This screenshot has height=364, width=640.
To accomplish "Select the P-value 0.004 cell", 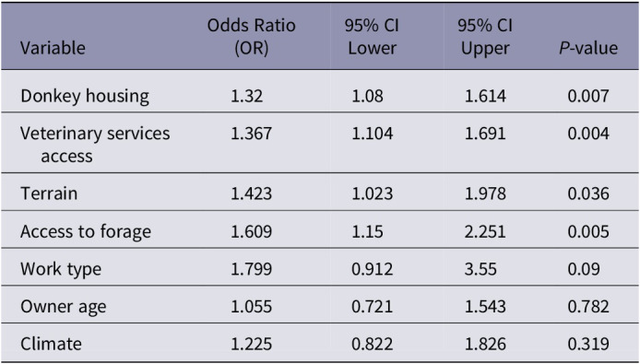I will click(588, 134).
